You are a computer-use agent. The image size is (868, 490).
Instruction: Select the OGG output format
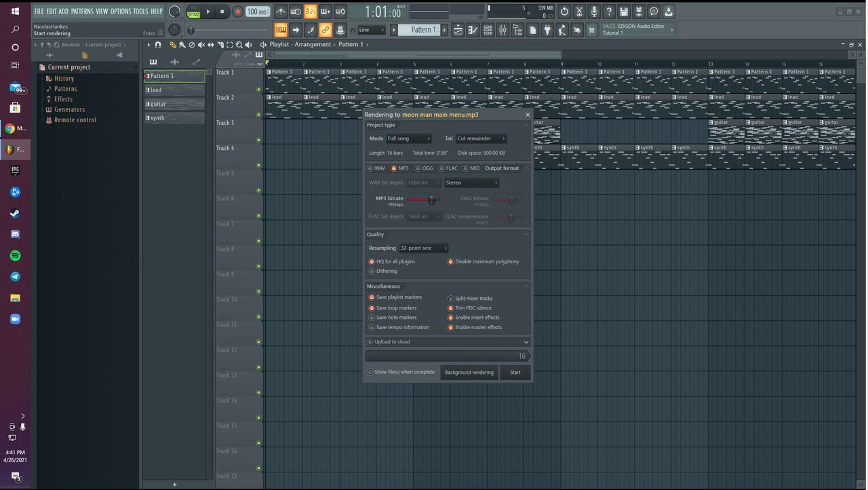[x=423, y=168]
